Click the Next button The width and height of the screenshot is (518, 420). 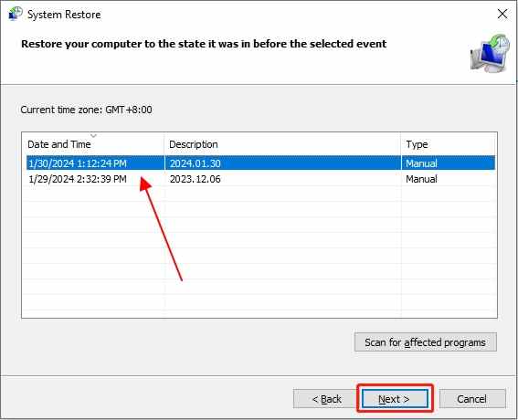[x=395, y=399]
